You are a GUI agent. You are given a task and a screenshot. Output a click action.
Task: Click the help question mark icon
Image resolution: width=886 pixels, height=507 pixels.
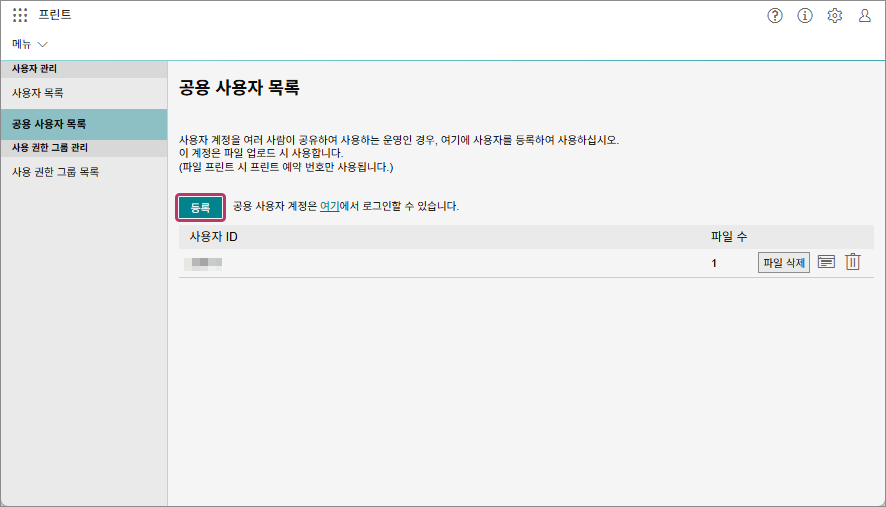(x=775, y=16)
